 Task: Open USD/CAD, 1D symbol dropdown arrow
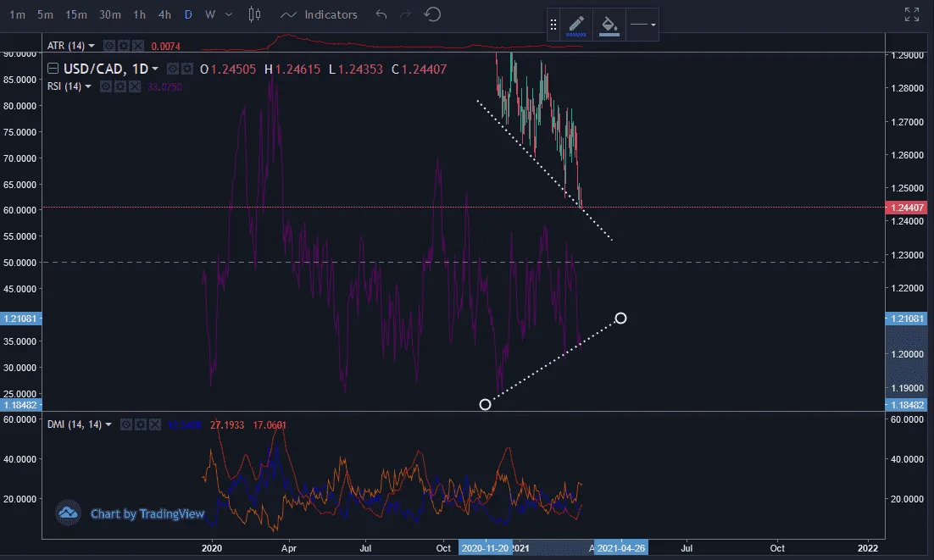pyautogui.click(x=155, y=69)
